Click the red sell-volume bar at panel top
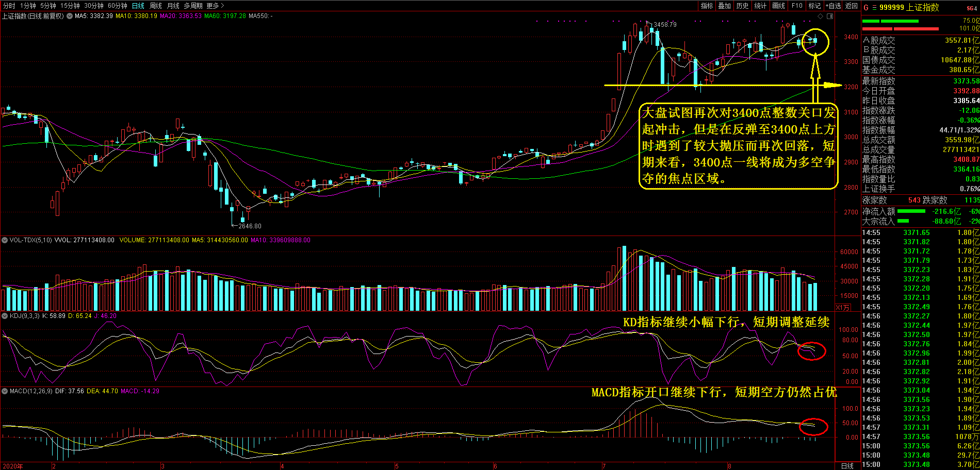Screen dimensions: 980x470 tap(900, 29)
